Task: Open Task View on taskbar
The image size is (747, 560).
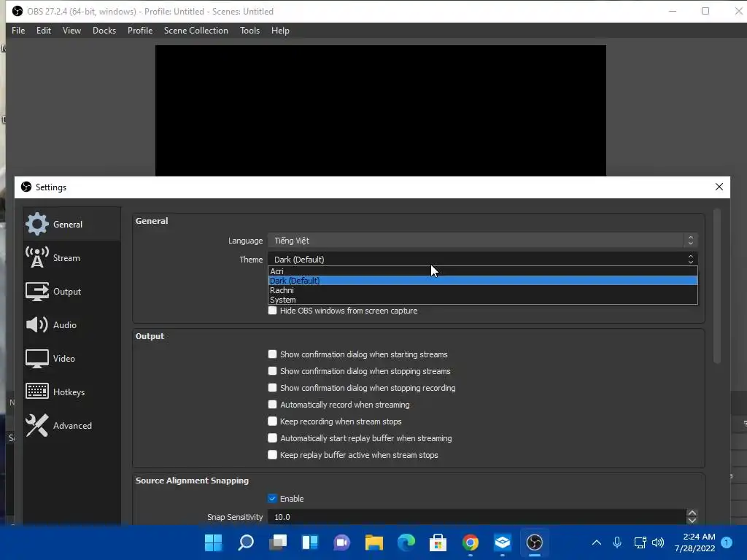Action: (278, 542)
